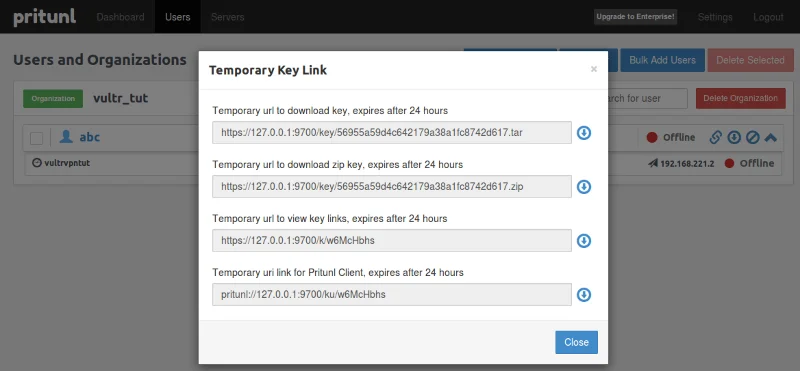Viewport: 800px width, 371px height.
Task: Click Delete Organization button
Action: [740, 98]
